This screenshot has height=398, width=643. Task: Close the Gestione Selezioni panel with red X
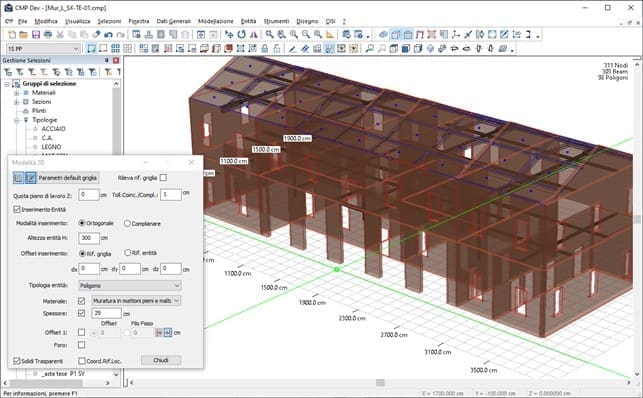116,60
